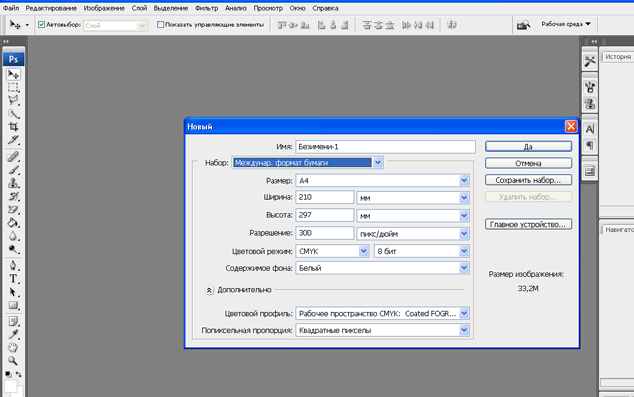Select the Crop tool

13,127
